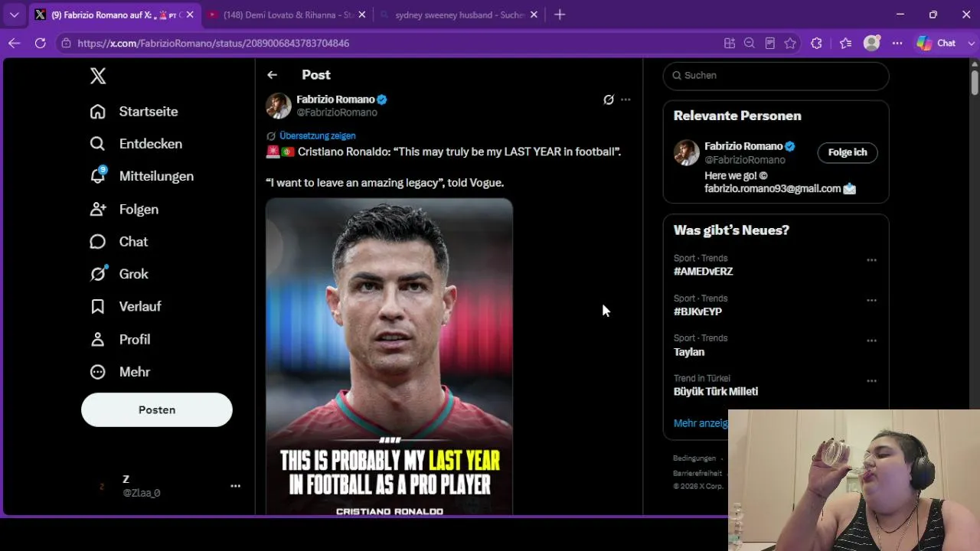Open the Copilot Chat button
Viewport: 980px width, 551px height.
click(936, 44)
